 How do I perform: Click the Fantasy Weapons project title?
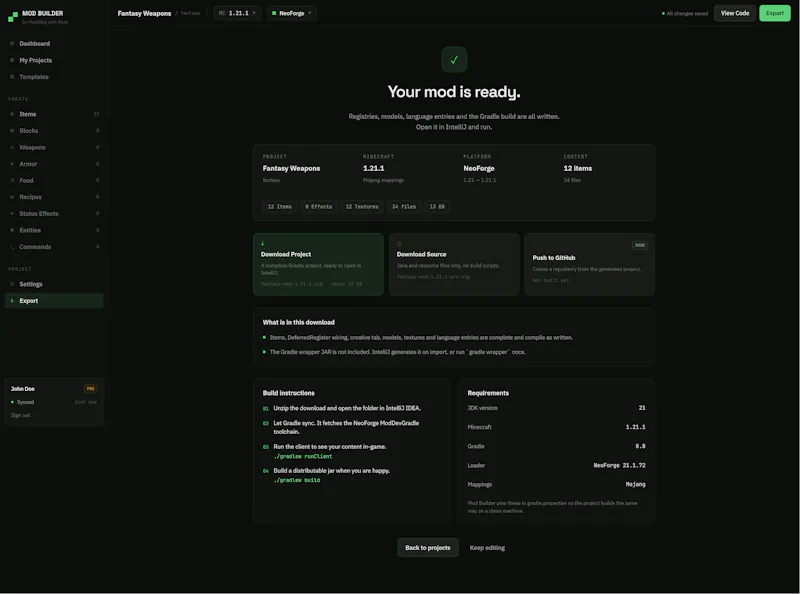(144, 13)
